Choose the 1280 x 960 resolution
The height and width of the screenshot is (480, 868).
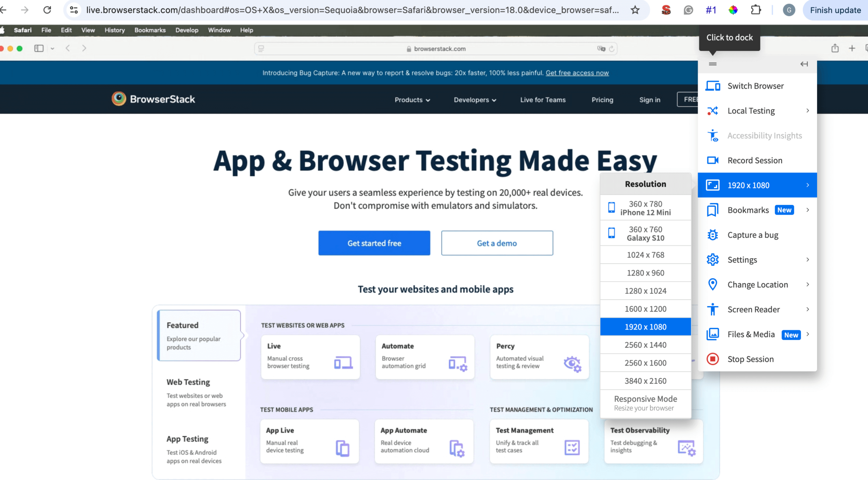pos(645,273)
